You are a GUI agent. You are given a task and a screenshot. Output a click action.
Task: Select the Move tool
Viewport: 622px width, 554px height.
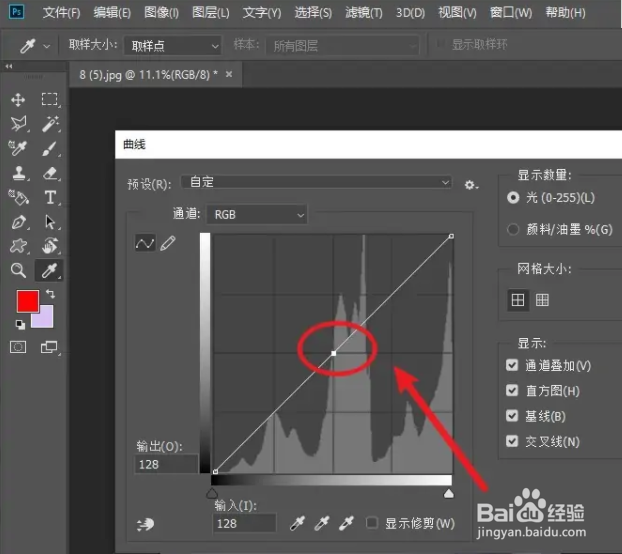(18, 100)
